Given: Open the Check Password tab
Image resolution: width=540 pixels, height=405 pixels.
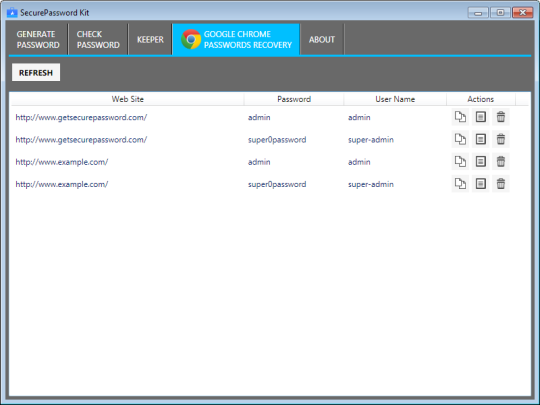Looking at the screenshot, I should 98,39.
